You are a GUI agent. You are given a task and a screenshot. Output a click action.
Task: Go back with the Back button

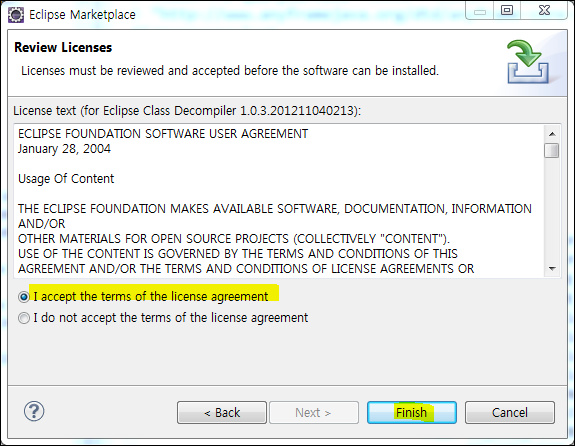222,413
